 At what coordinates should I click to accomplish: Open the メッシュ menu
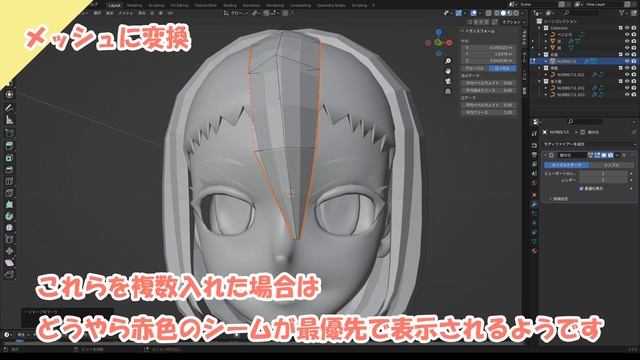[x=125, y=13]
